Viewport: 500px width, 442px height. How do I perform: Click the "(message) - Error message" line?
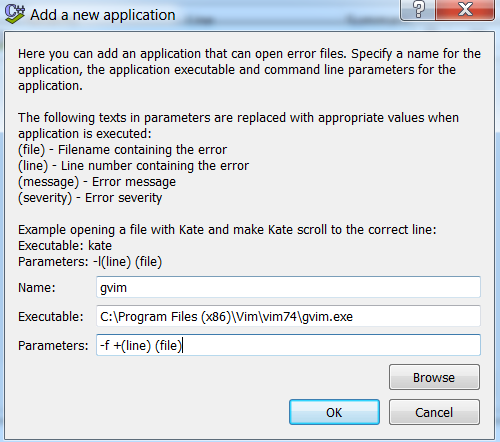click(x=97, y=182)
